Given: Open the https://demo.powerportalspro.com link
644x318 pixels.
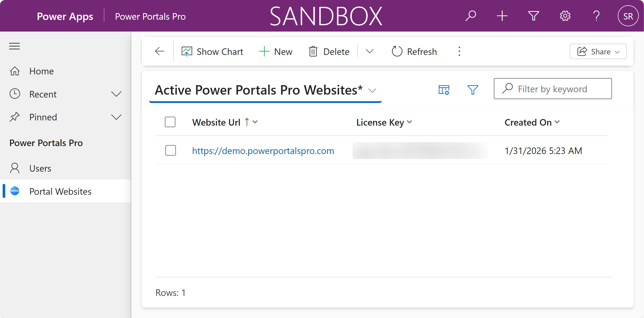Looking at the screenshot, I should [x=263, y=151].
